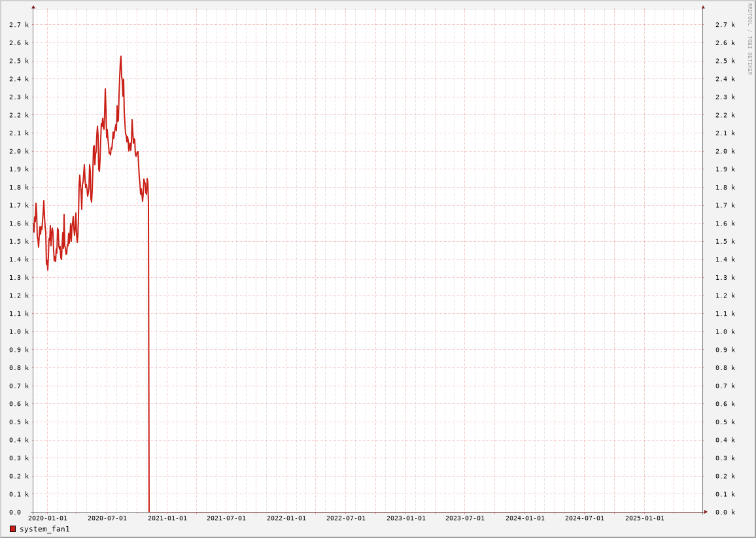Viewport: 756px width, 538px height.
Task: Click the 2.0 k label on right axis
Action: 725,151
